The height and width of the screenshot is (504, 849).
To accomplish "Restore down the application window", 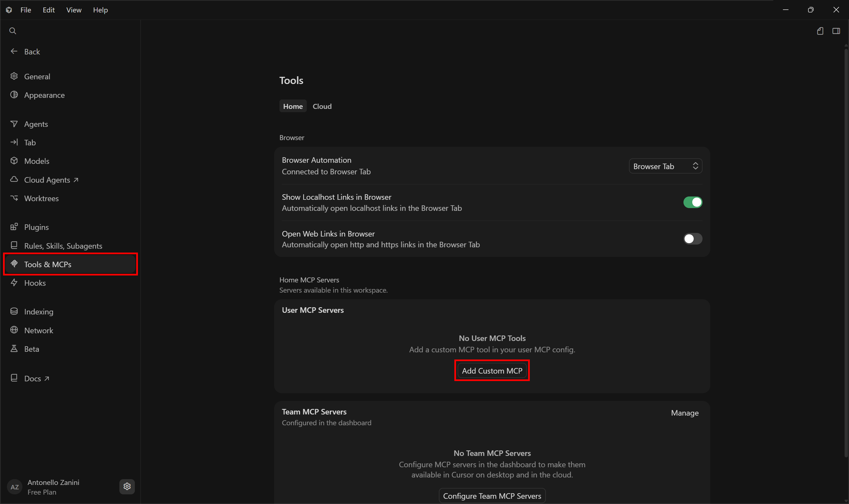I will click(x=811, y=10).
